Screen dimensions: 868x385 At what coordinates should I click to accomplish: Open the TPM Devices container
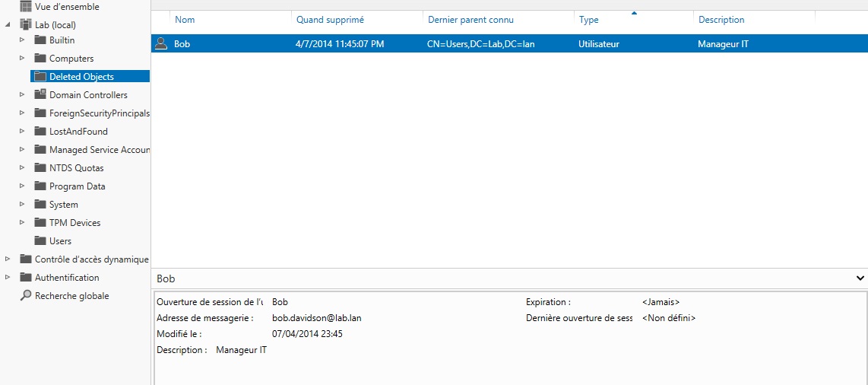click(74, 223)
